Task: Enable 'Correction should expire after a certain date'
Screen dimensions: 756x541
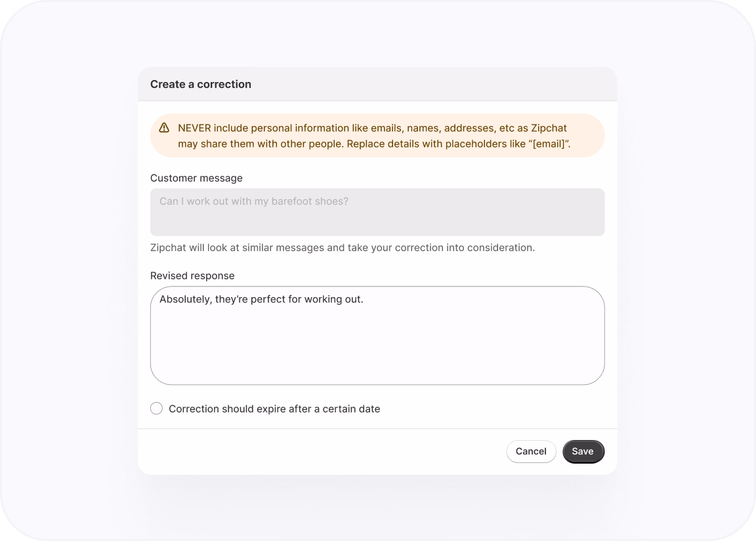Action: pos(156,408)
